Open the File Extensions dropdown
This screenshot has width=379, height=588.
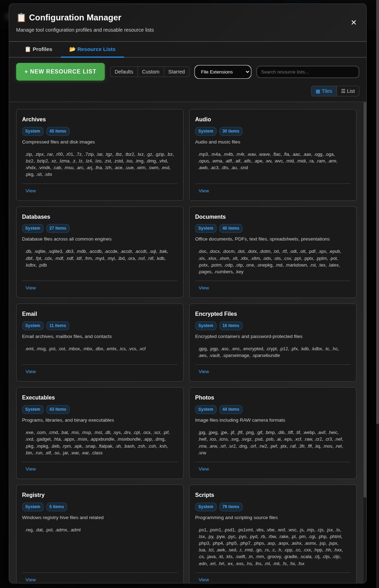pos(223,72)
